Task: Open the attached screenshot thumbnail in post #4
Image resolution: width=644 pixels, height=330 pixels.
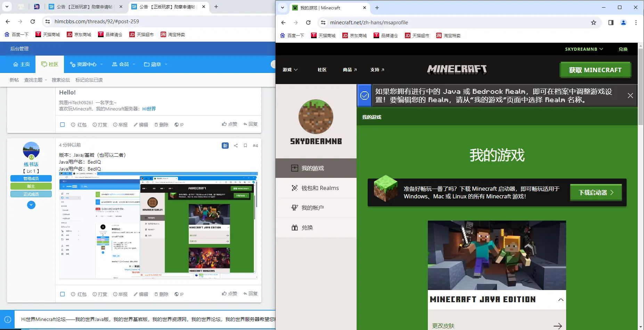Action: click(158, 226)
